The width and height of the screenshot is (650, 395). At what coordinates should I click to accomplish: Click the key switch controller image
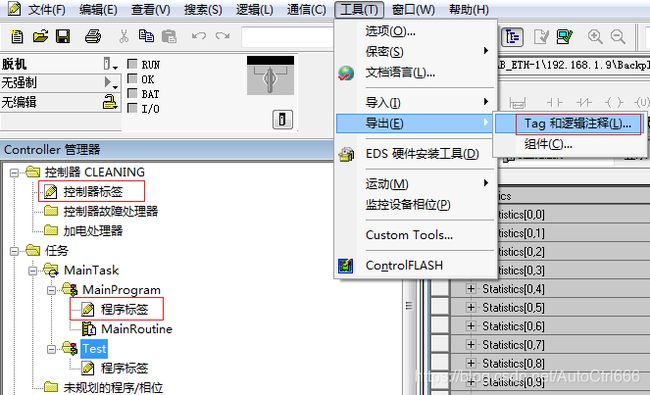270,76
